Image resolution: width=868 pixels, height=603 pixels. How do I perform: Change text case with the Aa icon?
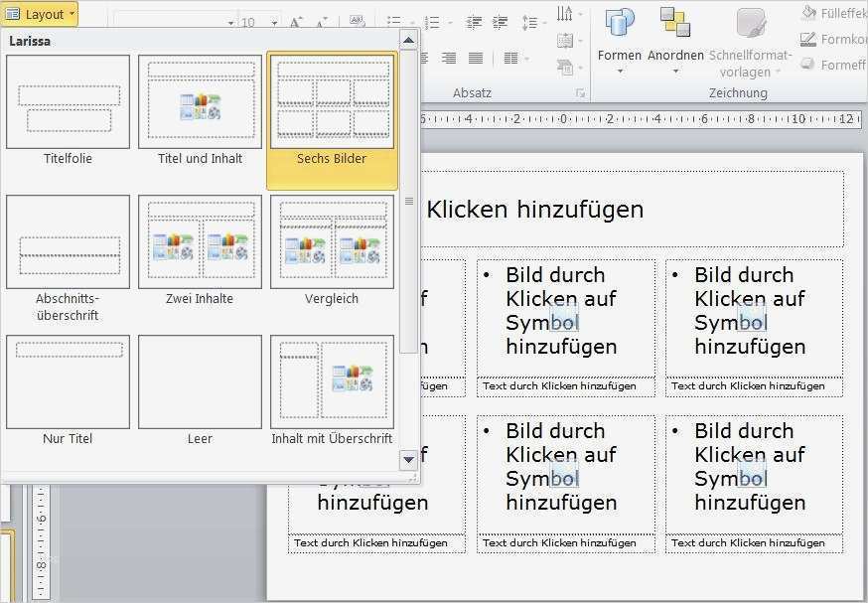356,18
